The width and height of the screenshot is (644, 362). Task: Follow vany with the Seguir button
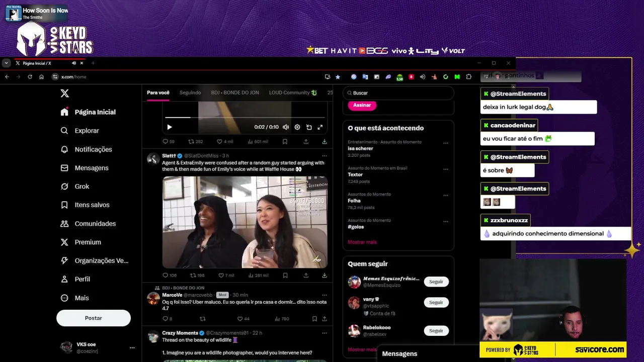pyautogui.click(x=436, y=302)
